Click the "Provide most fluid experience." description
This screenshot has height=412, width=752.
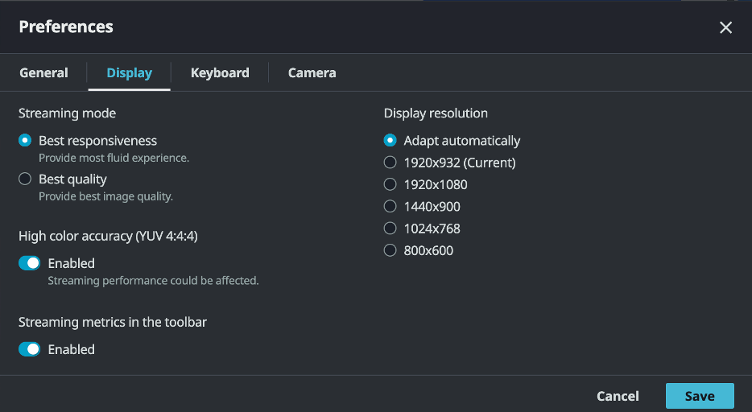pos(113,158)
